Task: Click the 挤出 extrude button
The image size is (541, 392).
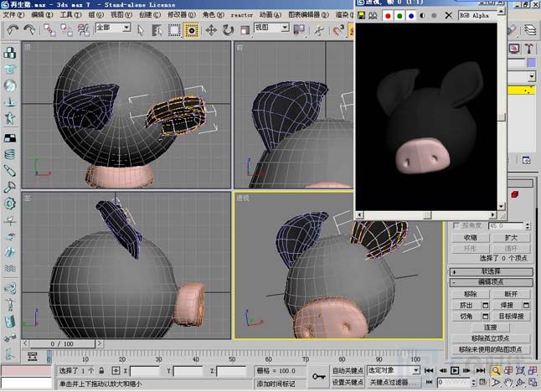Action: [466, 305]
